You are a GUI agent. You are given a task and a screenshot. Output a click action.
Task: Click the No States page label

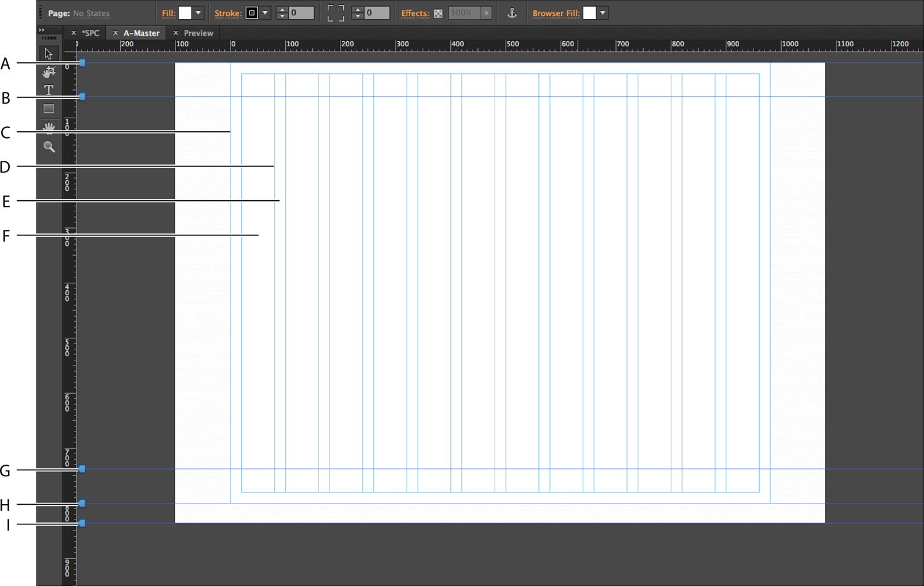tap(91, 14)
